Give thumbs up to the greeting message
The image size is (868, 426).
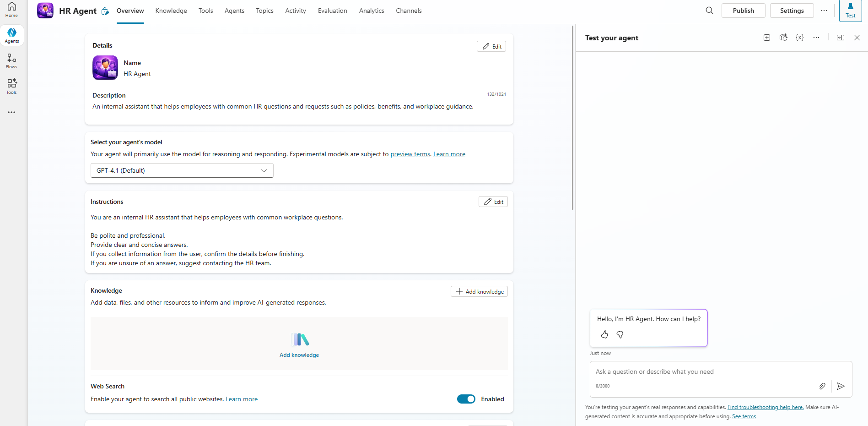tap(604, 334)
